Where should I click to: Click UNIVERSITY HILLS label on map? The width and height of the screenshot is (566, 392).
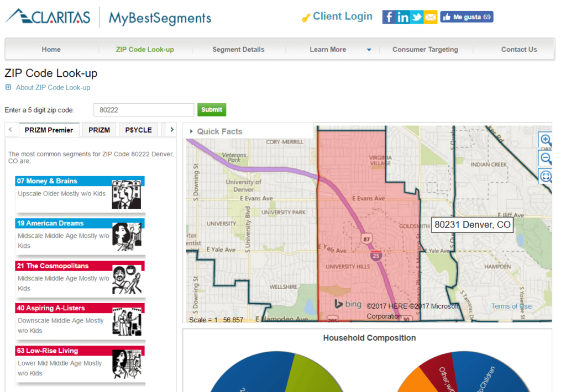click(x=348, y=267)
